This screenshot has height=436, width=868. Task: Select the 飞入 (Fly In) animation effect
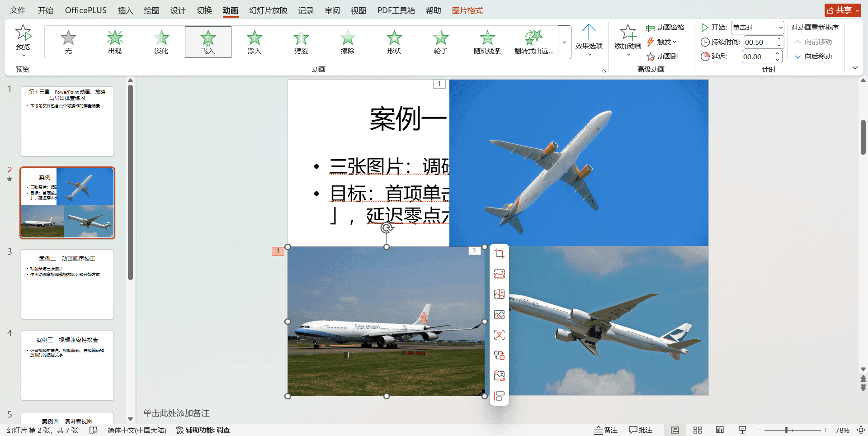[208, 42]
